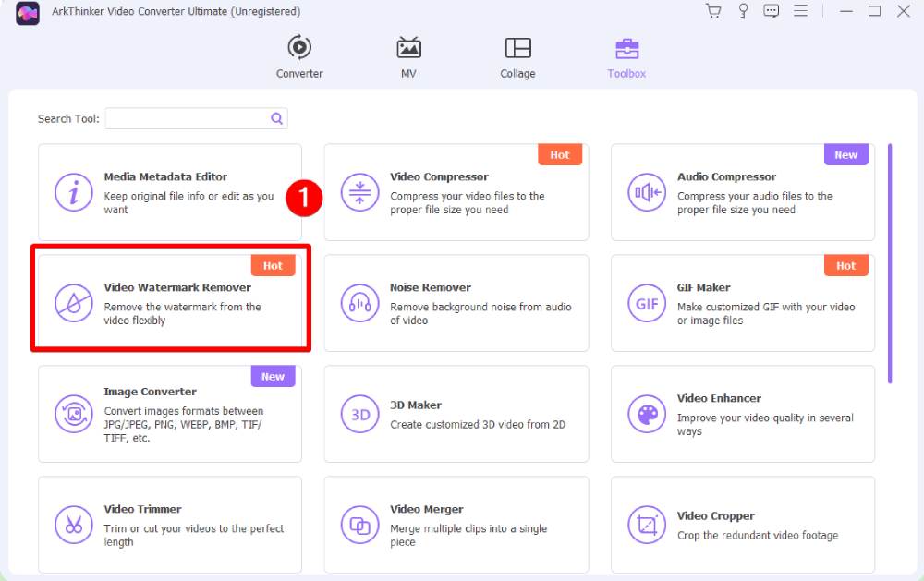This screenshot has height=581, width=924.
Task: Open the shopping cart icon in title bar
Action: coord(713,11)
